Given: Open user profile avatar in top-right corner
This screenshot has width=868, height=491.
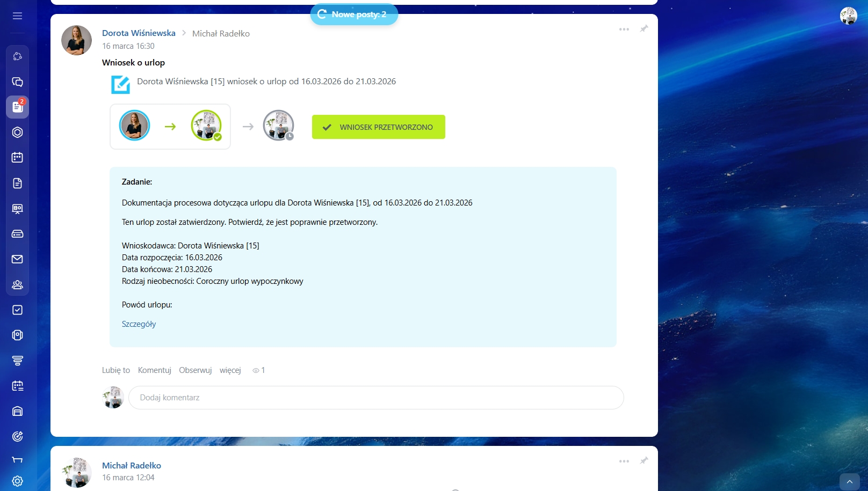Looking at the screenshot, I should [848, 16].
